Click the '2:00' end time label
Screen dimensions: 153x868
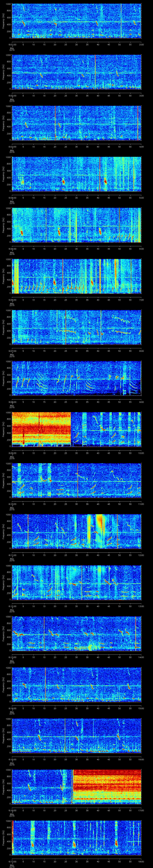click(x=141, y=44)
